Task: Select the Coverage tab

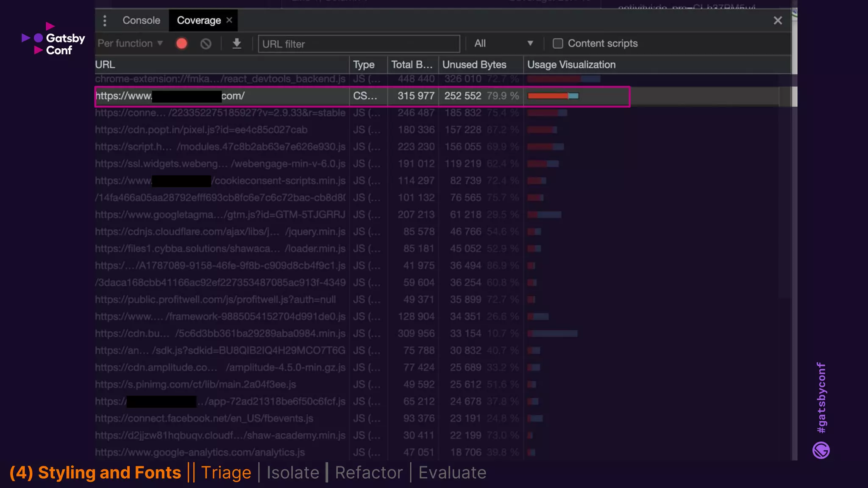Action: pyautogui.click(x=199, y=20)
